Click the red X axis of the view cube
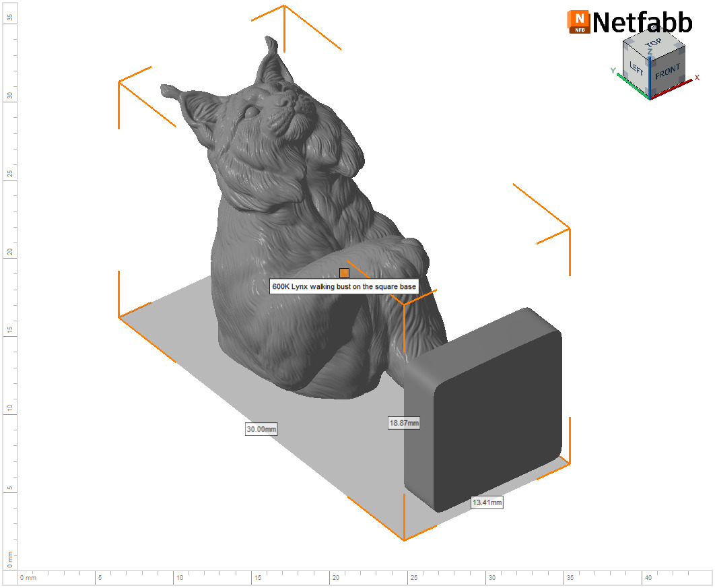 click(x=673, y=89)
